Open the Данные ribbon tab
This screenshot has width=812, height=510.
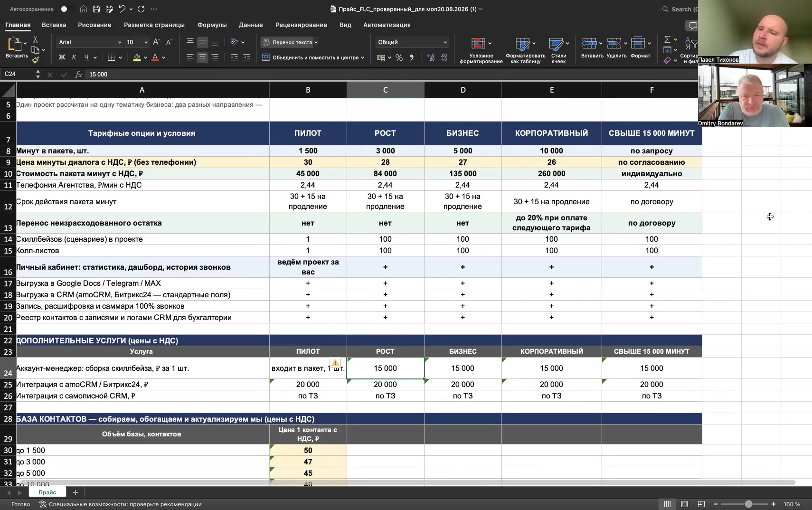click(x=251, y=25)
